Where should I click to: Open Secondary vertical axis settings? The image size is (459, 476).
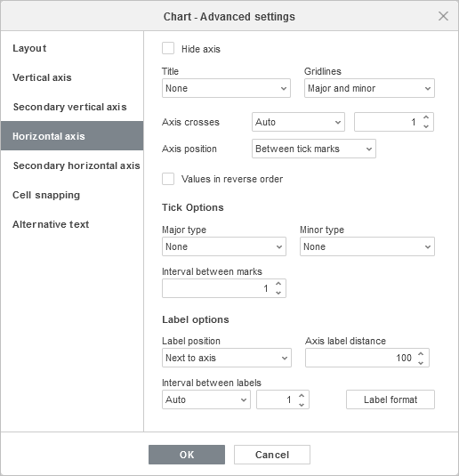[x=72, y=107]
